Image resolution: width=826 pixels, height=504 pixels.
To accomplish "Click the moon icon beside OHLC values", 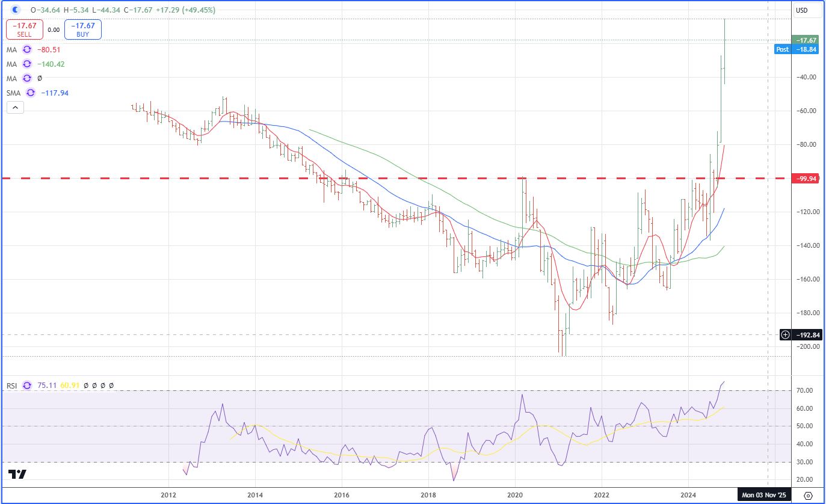I will point(16,10).
